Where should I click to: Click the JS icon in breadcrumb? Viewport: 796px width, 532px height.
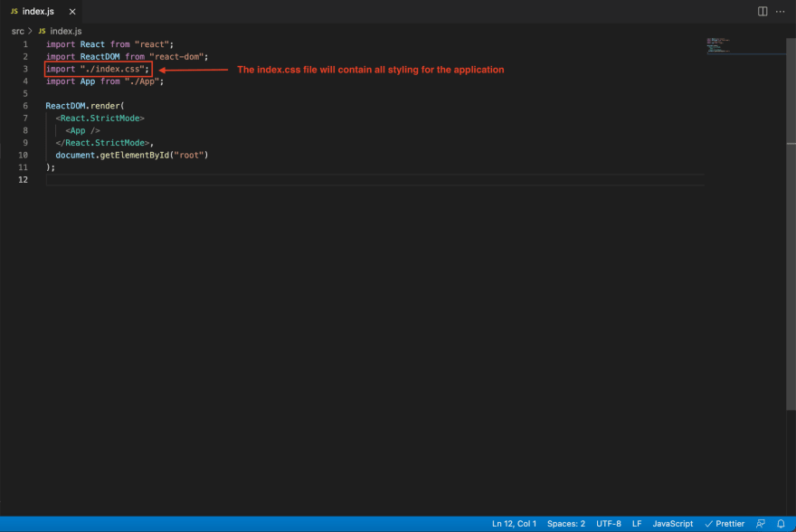pyautogui.click(x=43, y=31)
